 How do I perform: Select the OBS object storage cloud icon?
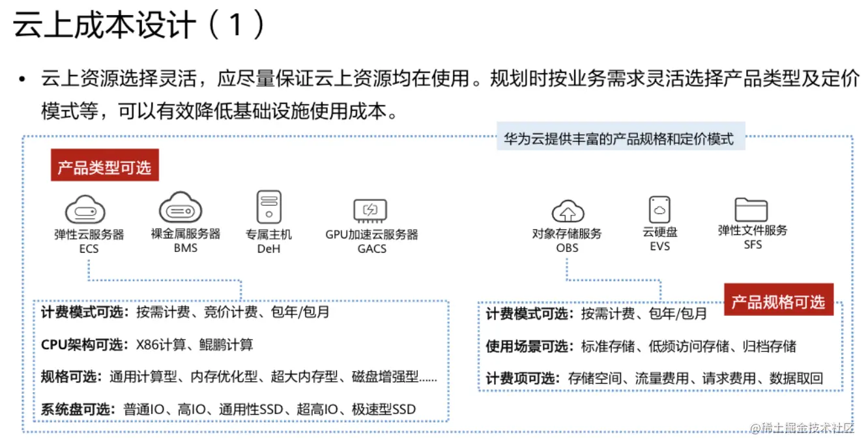coord(568,211)
